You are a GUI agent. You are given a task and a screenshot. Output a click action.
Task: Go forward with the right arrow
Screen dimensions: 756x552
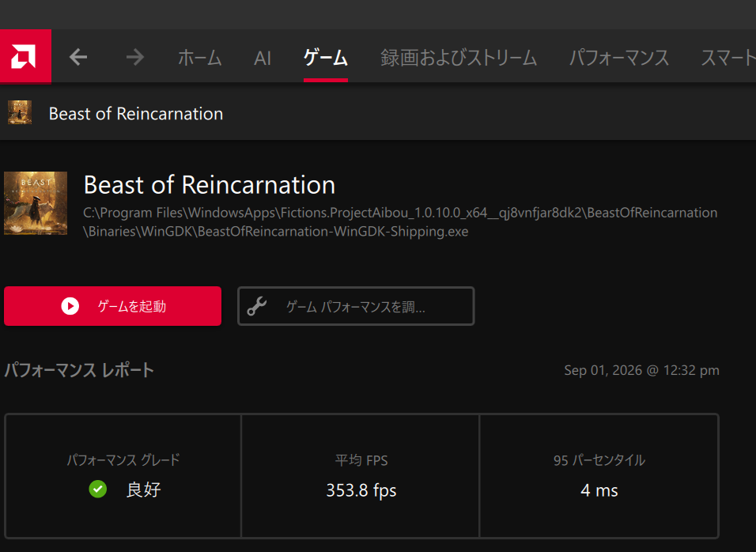point(135,58)
